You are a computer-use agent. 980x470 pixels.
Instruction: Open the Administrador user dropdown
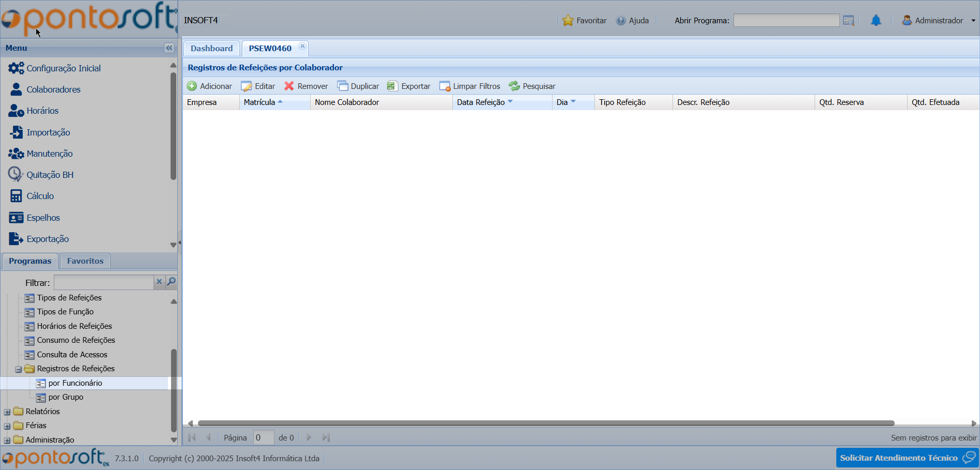tap(939, 21)
